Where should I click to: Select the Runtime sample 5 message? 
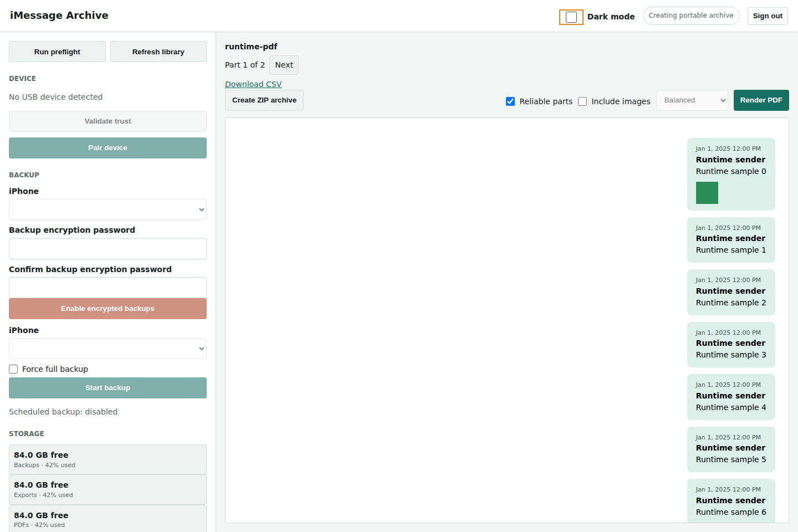tap(731, 449)
